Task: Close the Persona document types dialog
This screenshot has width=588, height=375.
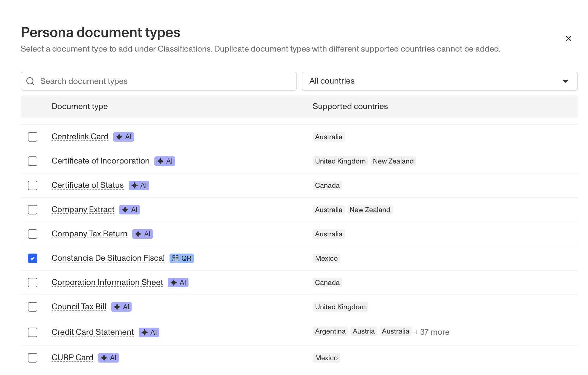Action: click(568, 39)
